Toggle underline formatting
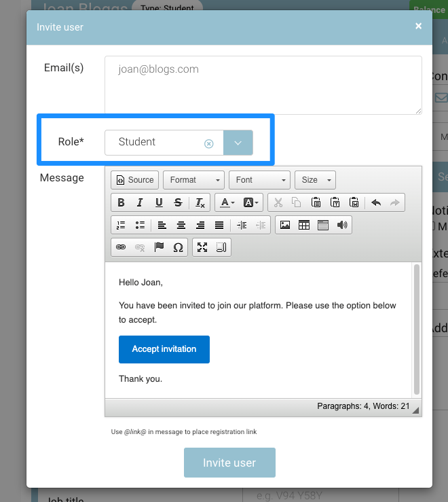The image size is (448, 502). coord(159,202)
